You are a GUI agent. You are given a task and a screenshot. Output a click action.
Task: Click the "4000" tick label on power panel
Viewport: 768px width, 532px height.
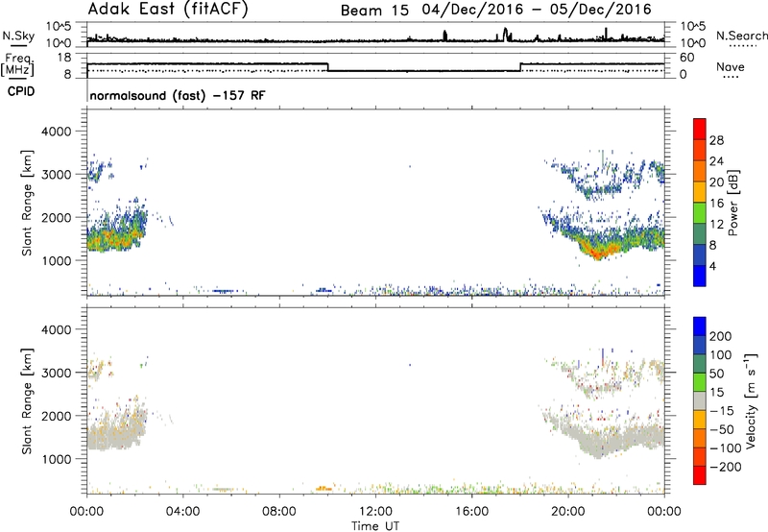tap(57, 132)
